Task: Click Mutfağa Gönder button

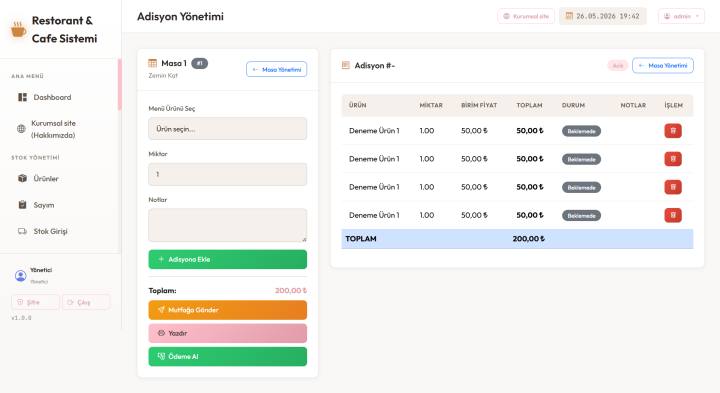Action: point(227,310)
